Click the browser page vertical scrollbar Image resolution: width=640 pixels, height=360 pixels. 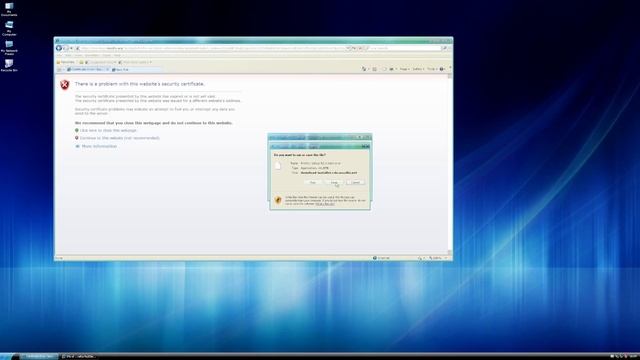(450, 163)
